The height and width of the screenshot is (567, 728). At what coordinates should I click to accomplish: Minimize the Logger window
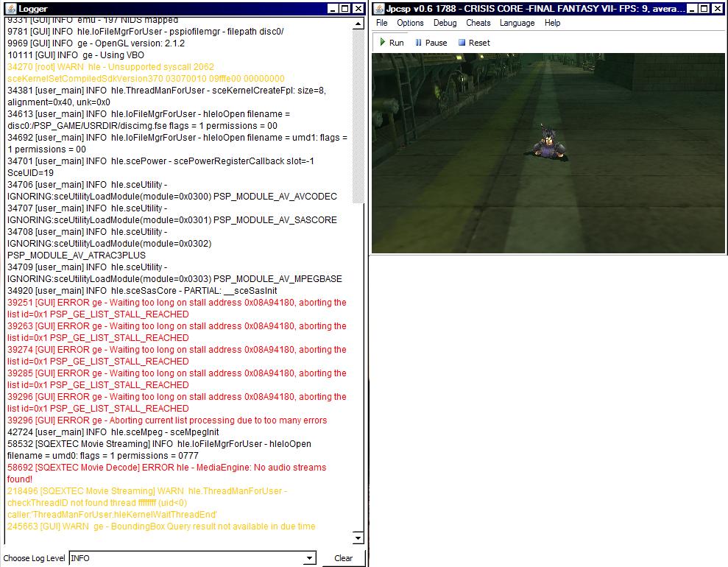(x=331, y=9)
